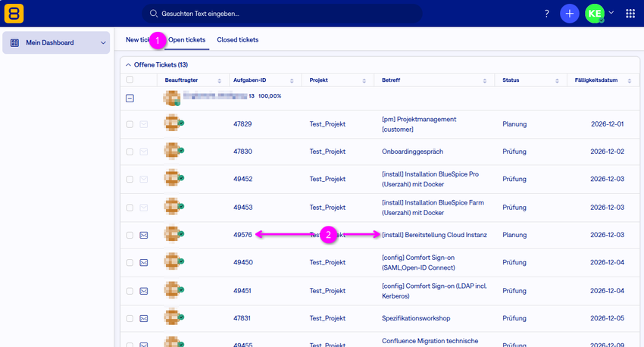Collapse the Offene Tickets (13) section
Screen dimensions: 644x347
(x=128, y=65)
